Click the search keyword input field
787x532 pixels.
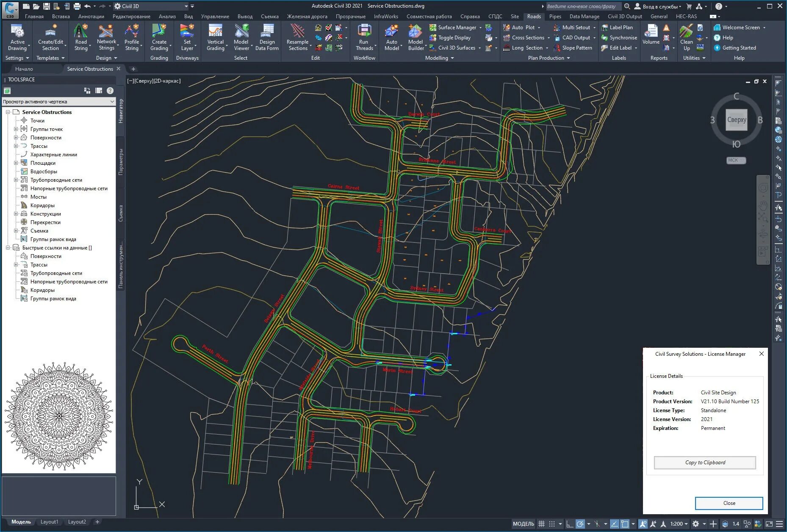[x=583, y=6]
